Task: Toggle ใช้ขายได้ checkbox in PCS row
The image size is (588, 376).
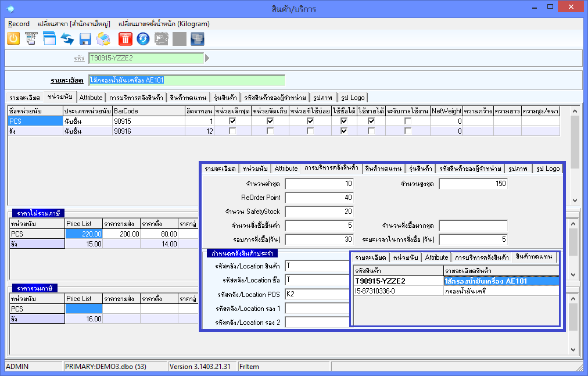Action: [371, 121]
